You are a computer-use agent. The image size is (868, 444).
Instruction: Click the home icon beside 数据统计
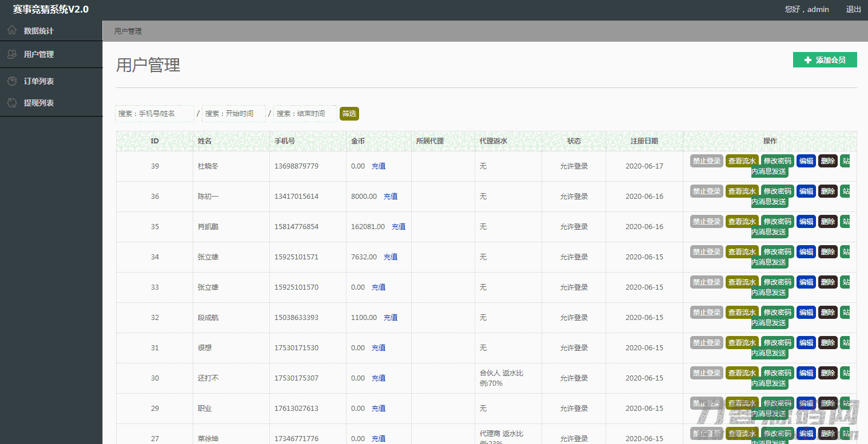(x=12, y=30)
